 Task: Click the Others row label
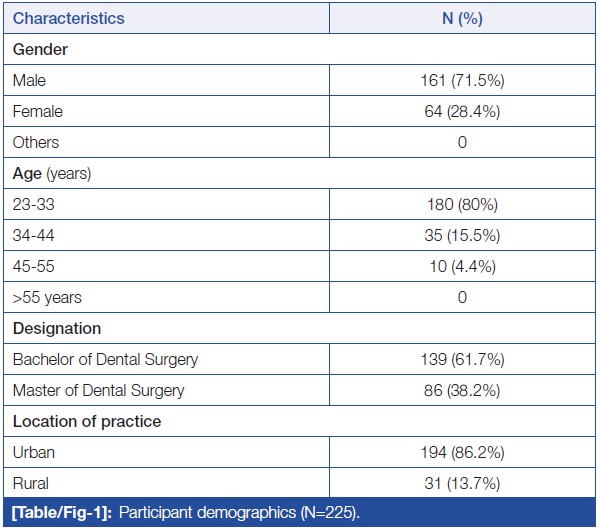click(36, 142)
